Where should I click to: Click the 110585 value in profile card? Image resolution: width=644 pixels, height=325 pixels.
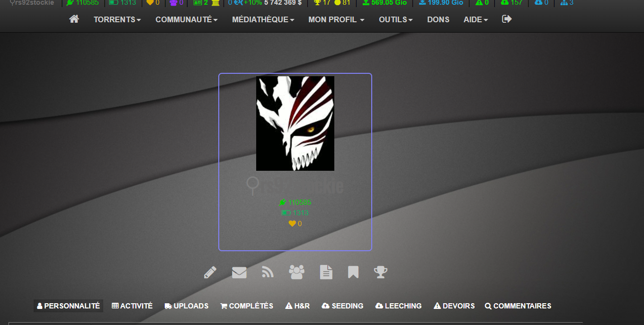click(x=295, y=202)
